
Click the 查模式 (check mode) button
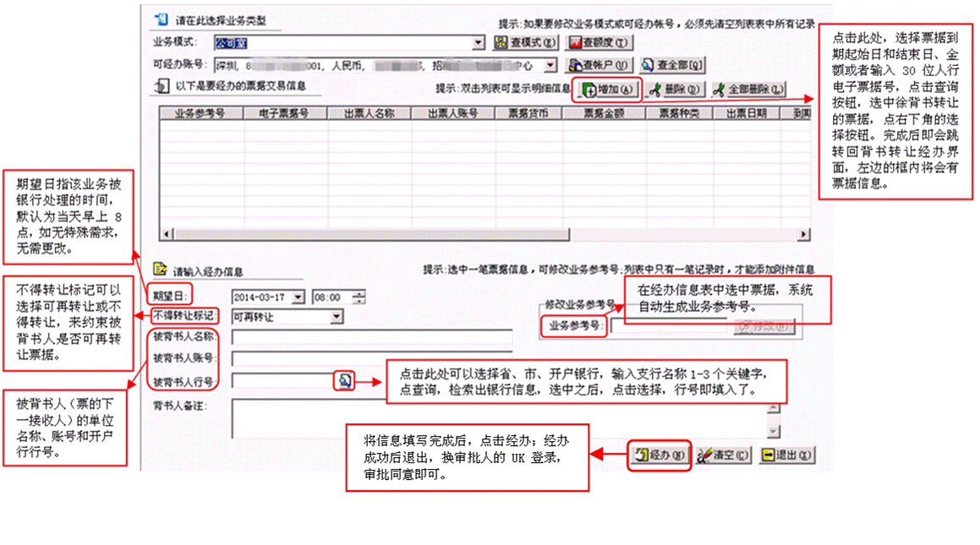pos(526,43)
